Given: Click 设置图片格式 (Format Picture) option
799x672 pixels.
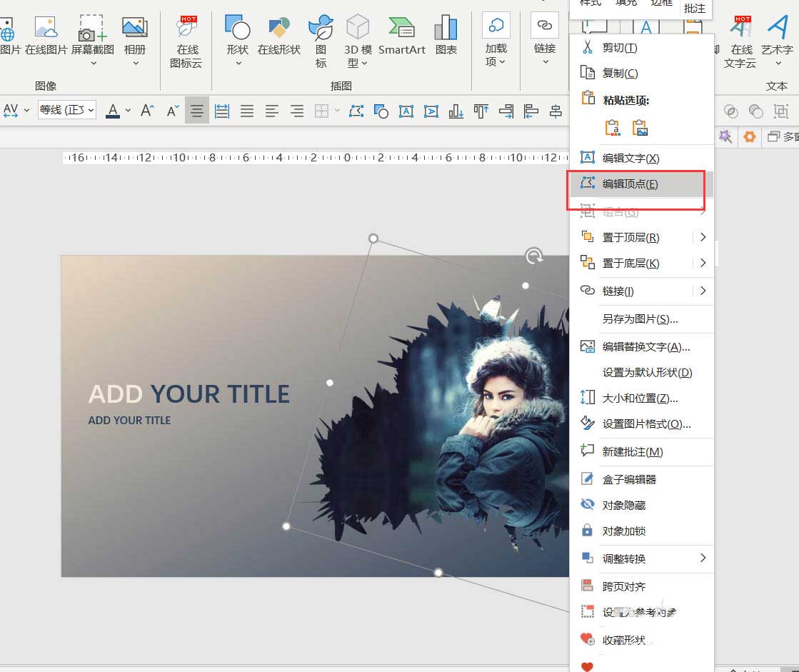Looking at the screenshot, I should pyautogui.click(x=646, y=423).
